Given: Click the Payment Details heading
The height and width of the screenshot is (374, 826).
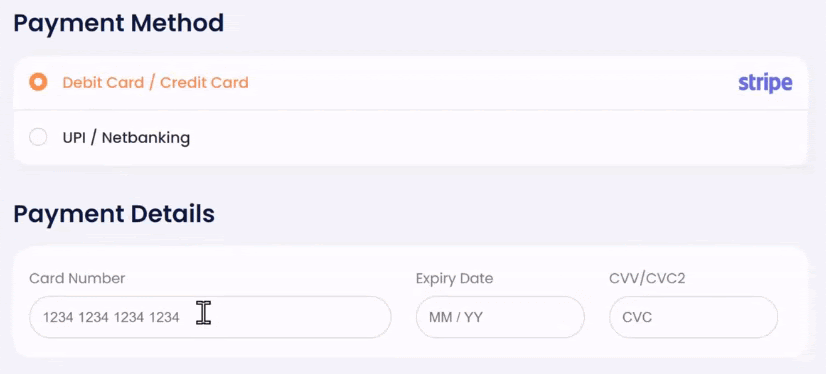Looking at the screenshot, I should coord(114,214).
